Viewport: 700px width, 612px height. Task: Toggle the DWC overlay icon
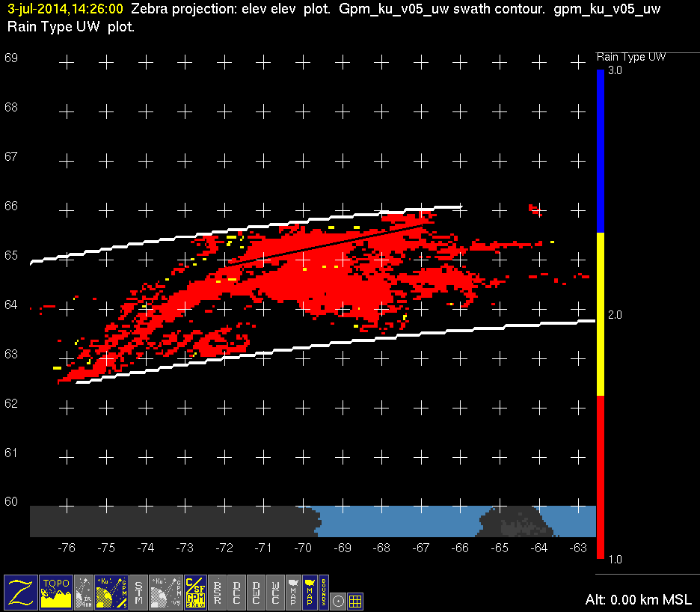click(x=256, y=592)
